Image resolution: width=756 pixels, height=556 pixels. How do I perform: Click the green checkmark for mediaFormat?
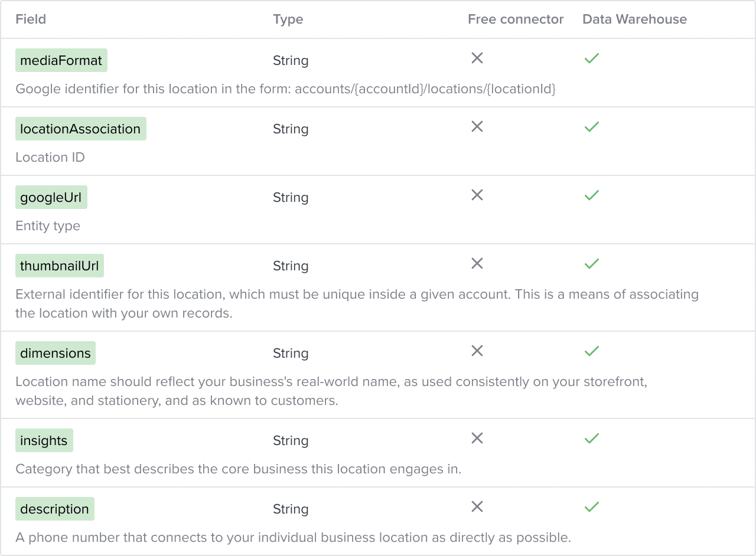(591, 58)
